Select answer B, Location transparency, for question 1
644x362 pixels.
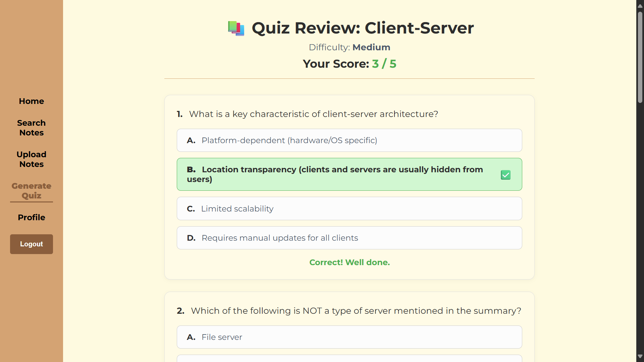335,174
